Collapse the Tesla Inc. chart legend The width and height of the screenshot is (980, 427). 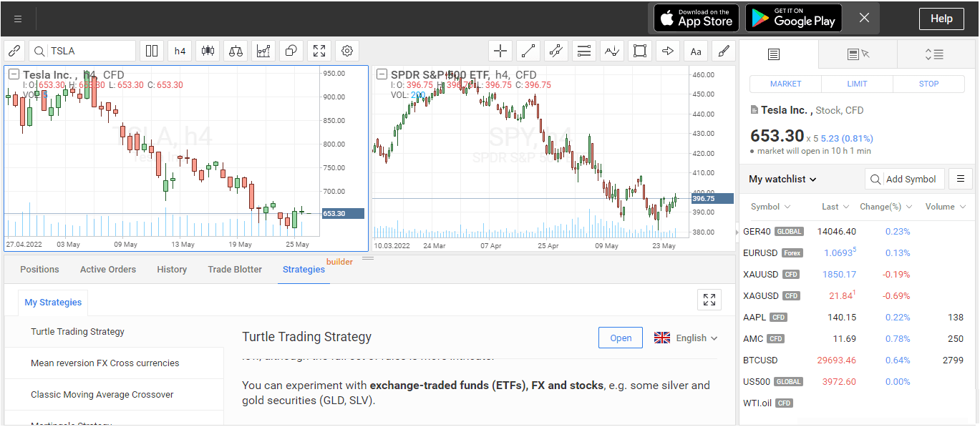(x=14, y=74)
